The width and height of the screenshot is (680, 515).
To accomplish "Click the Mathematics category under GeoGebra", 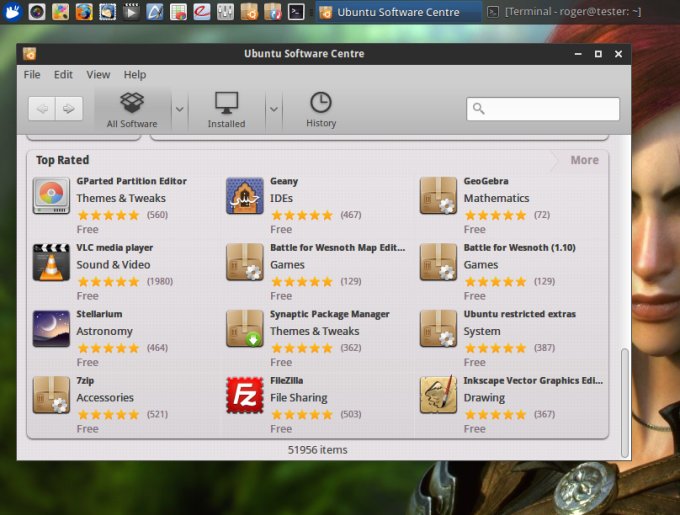I will tap(496, 198).
